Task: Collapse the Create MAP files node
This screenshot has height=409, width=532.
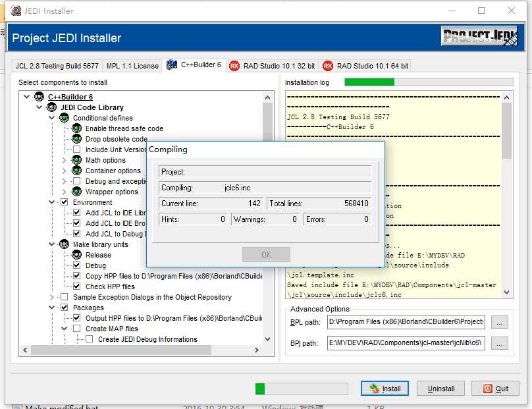Action: coord(64,329)
